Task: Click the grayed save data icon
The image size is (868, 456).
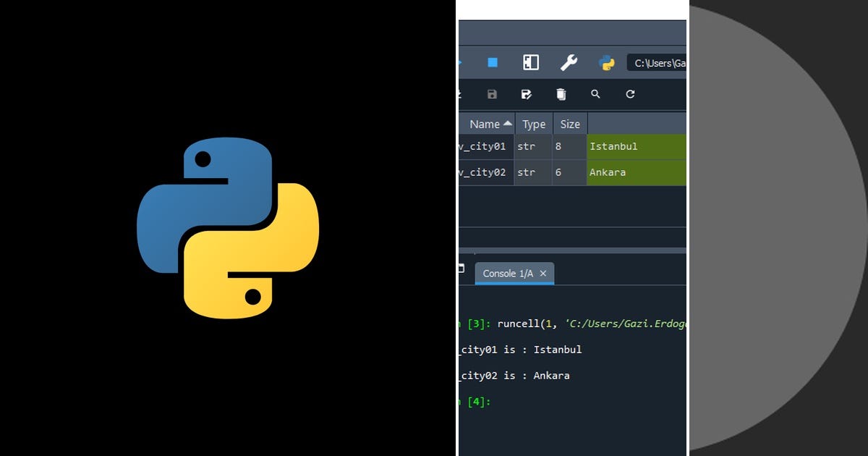Action: pos(493,94)
